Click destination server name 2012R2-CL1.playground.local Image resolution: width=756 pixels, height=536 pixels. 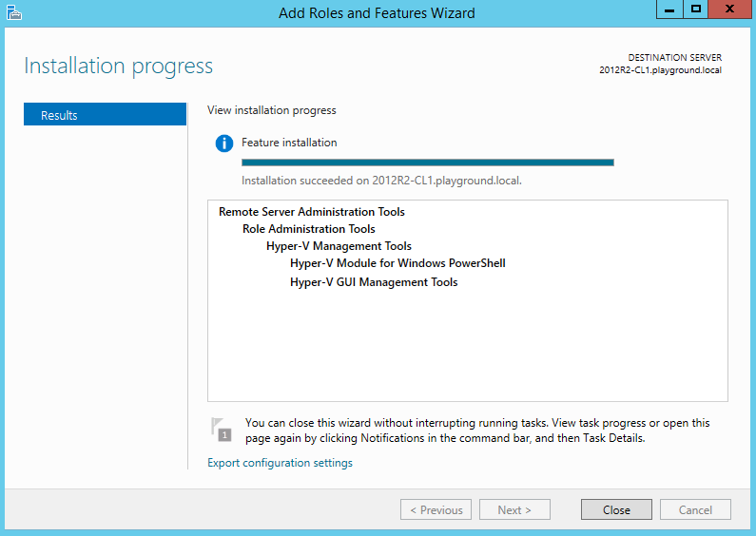(660, 70)
